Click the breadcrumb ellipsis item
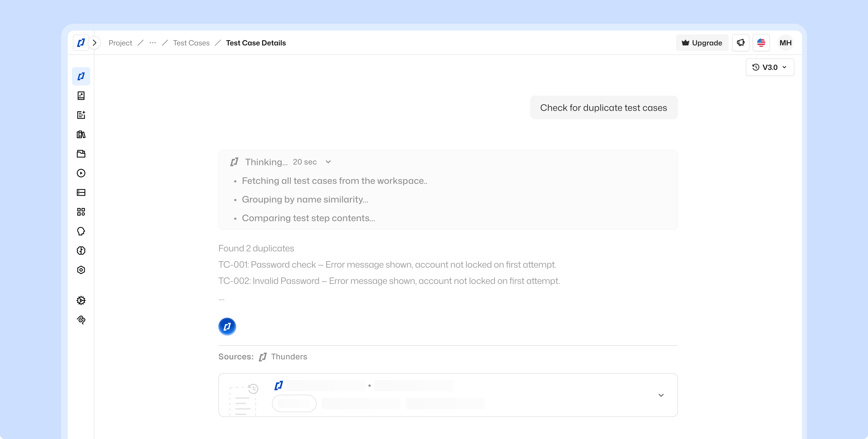Viewport: 868px width, 439px height. point(153,43)
